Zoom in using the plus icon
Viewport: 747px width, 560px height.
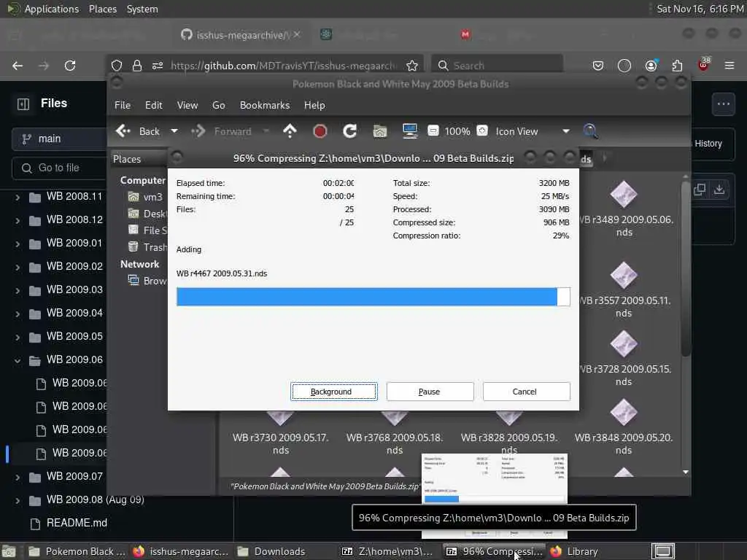tap(482, 131)
